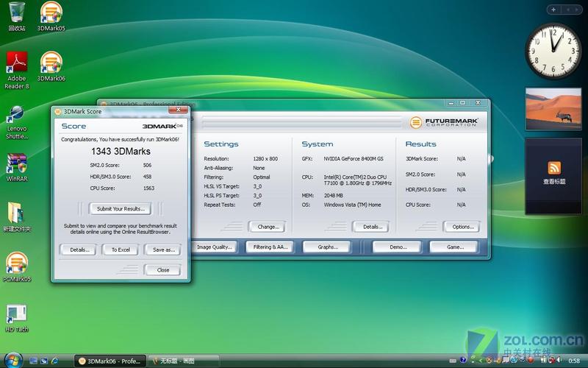The image size is (588, 368).
Task: Click the Futuremark Corporation logo
Action: tap(444, 122)
